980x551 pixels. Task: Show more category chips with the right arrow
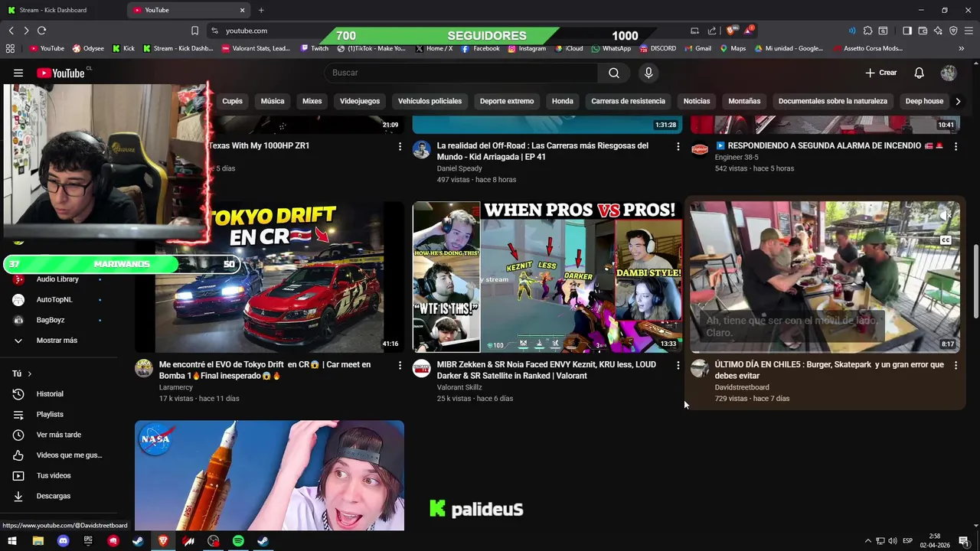tap(958, 101)
